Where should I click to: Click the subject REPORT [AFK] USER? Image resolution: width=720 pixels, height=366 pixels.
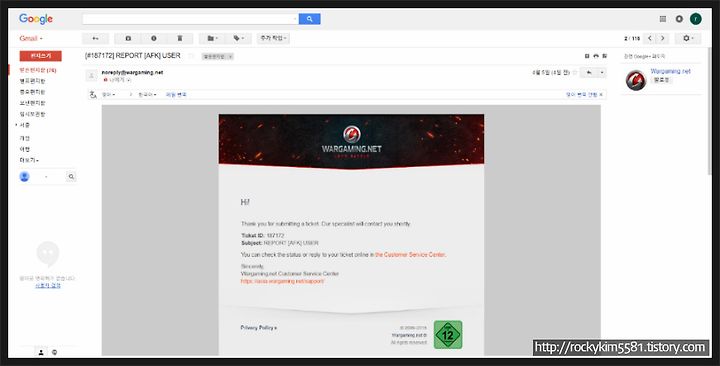pyautogui.click(x=133, y=56)
